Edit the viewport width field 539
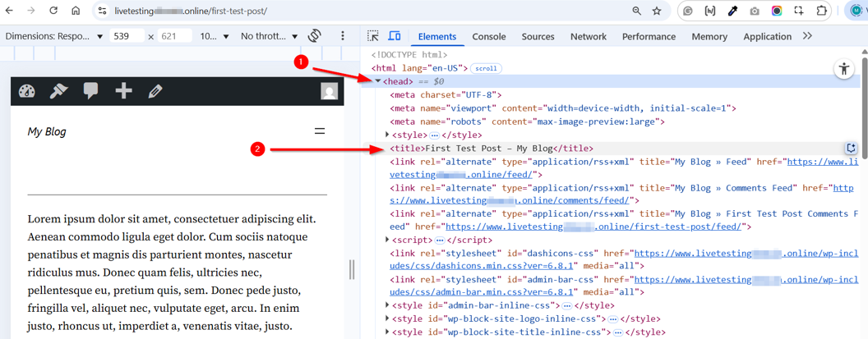The width and height of the screenshot is (868, 339). click(x=127, y=36)
